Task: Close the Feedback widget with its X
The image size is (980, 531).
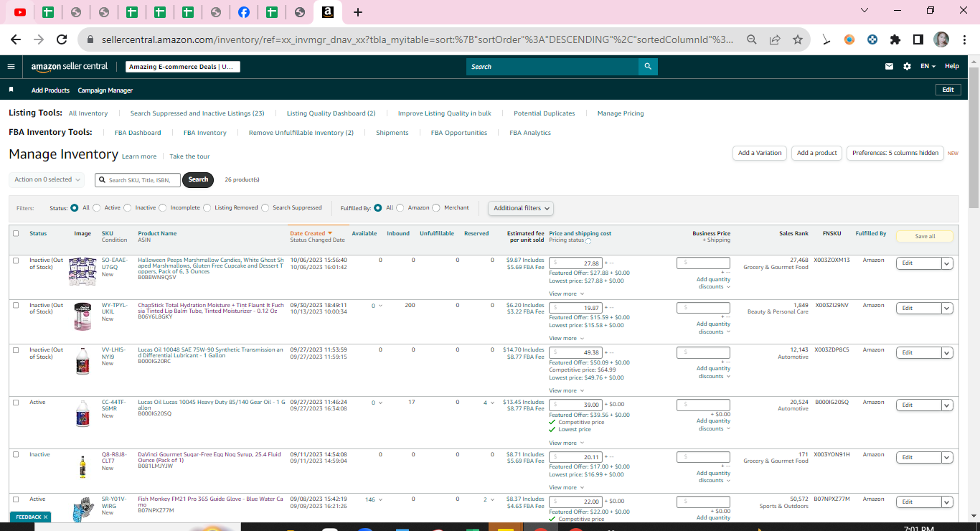Action: pos(46,517)
